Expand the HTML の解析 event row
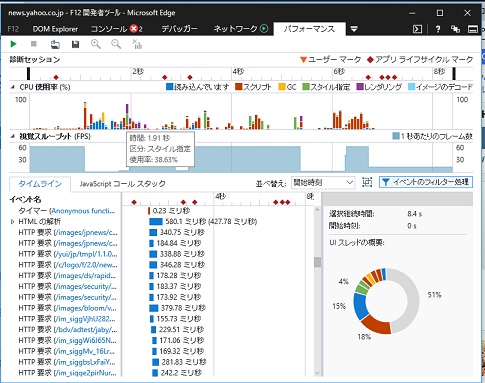485x383 pixels. [13, 222]
